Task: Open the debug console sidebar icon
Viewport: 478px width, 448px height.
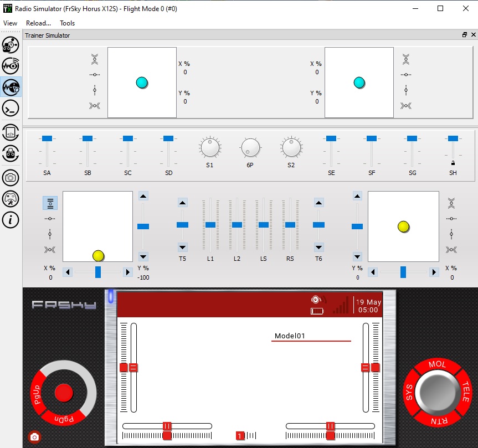Action: tap(11, 109)
